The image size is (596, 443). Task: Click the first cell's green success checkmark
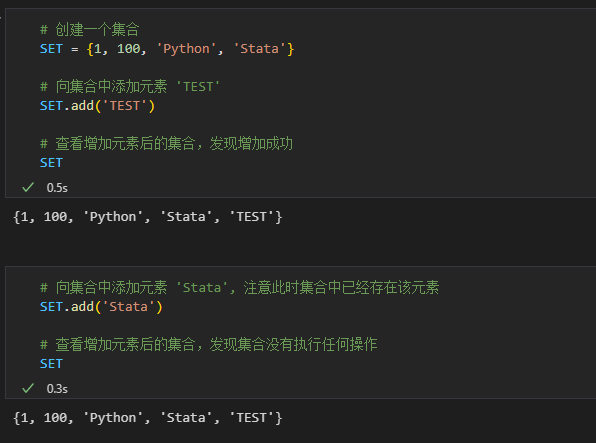click(28, 187)
